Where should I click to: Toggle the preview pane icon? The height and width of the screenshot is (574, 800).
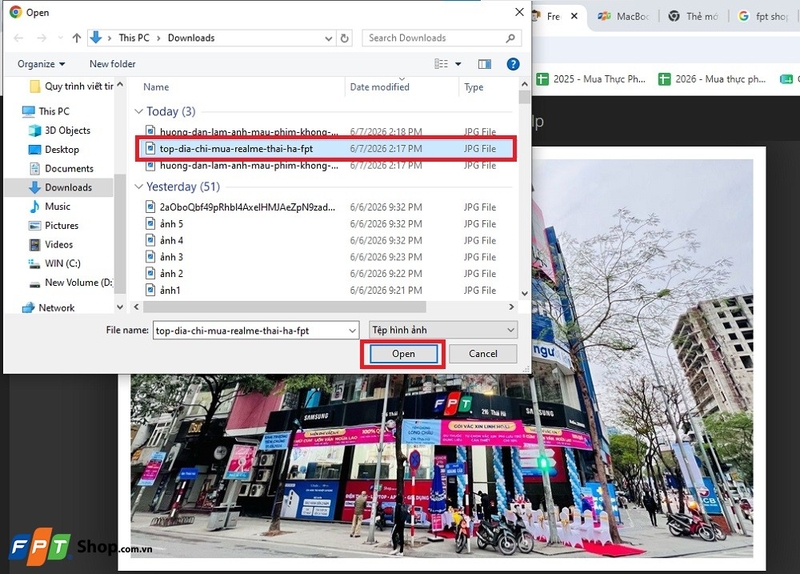(x=484, y=64)
